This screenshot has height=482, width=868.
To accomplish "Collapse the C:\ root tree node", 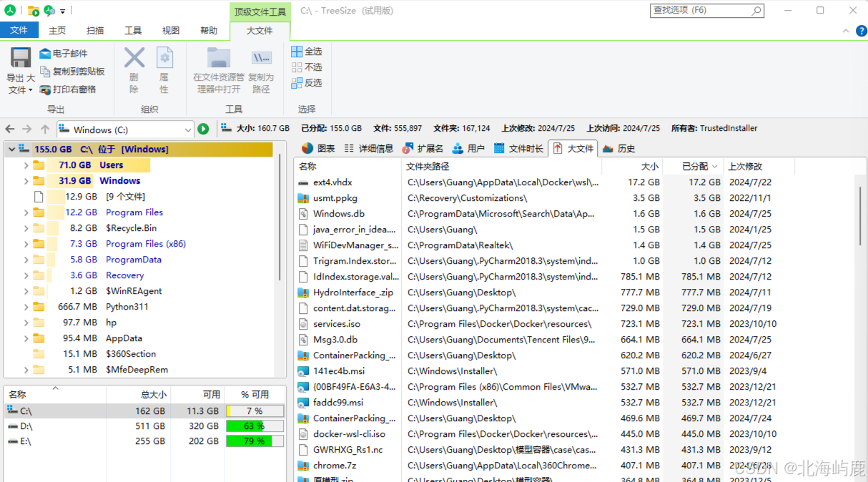I will click(10, 149).
